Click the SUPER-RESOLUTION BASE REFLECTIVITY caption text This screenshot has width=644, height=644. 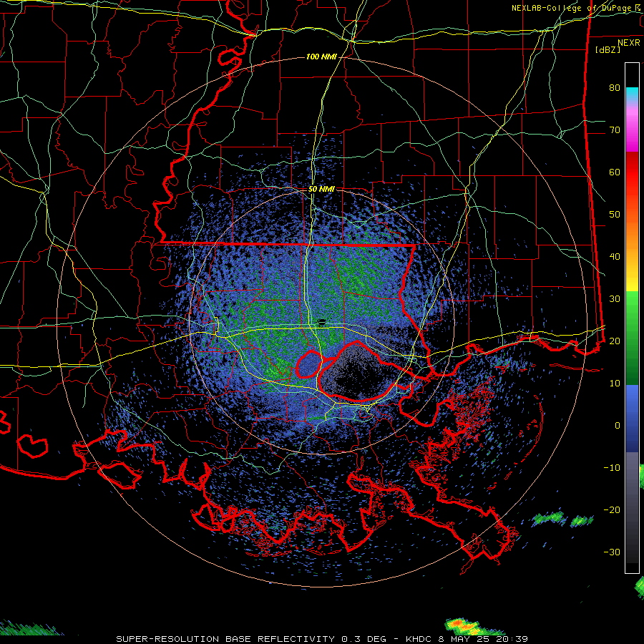(x=225, y=639)
